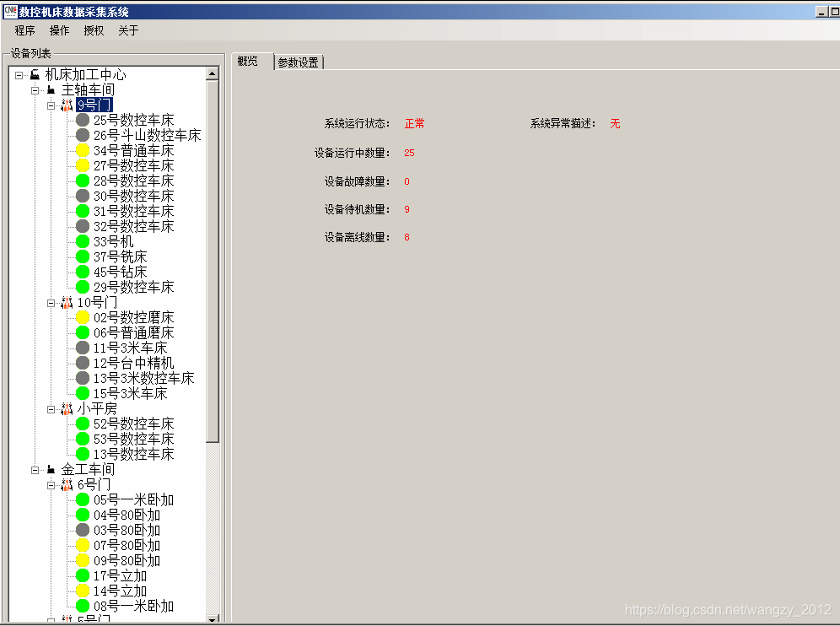
Task: Open the 程序 menu
Action: [x=24, y=30]
